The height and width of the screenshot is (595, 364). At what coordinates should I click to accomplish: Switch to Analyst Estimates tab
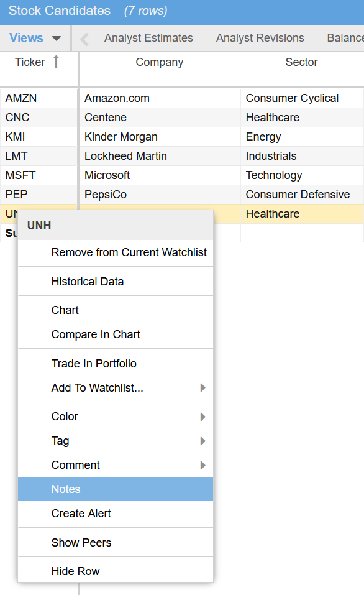click(x=148, y=38)
